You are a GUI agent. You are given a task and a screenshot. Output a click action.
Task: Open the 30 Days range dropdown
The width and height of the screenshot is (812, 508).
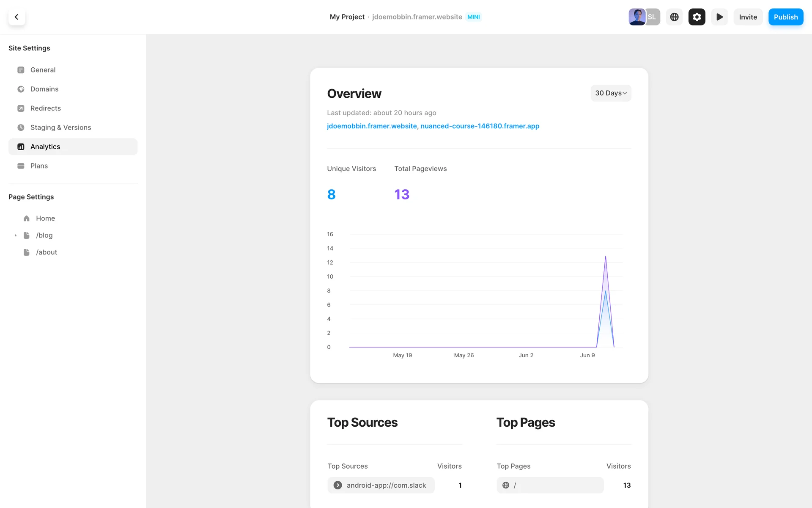tap(611, 93)
